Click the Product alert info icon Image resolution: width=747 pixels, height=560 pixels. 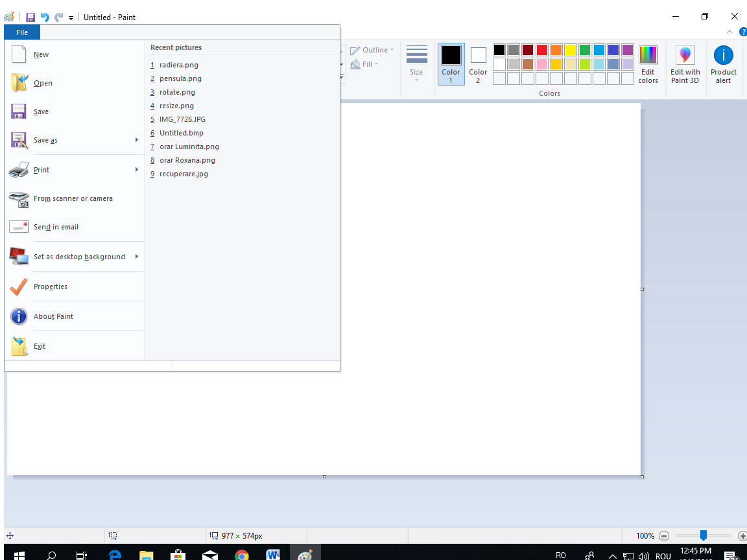[723, 56]
